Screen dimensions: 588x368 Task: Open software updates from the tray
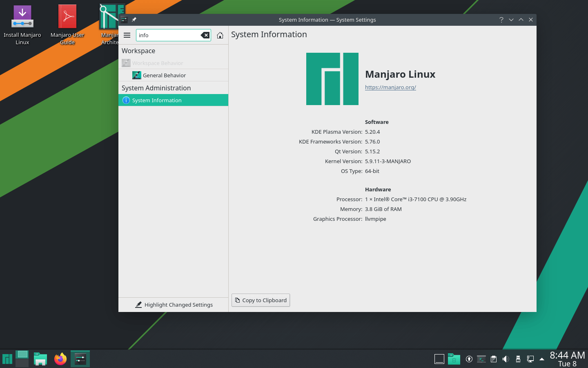[469, 359]
